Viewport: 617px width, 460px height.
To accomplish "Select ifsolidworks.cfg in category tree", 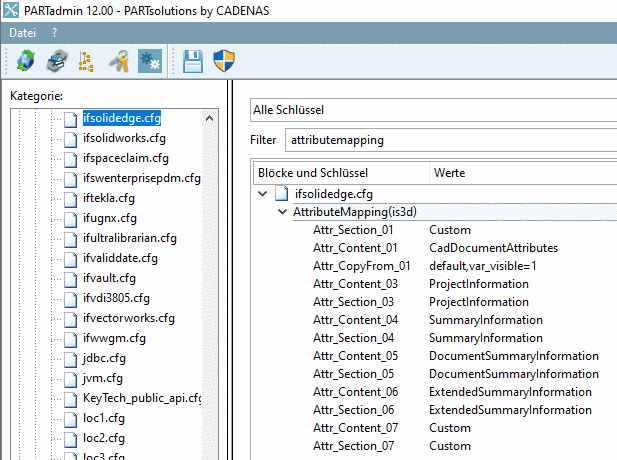I will pos(124,138).
